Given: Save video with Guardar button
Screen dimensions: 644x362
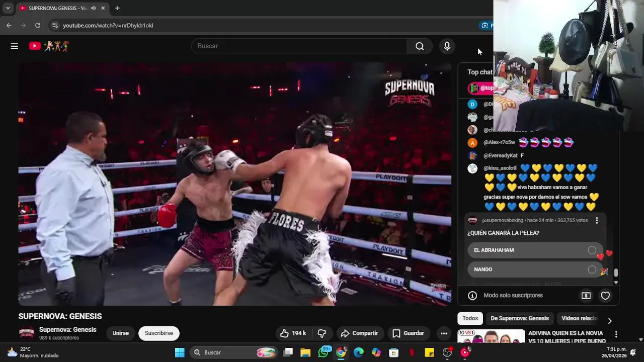Looking at the screenshot, I should click(408, 333).
